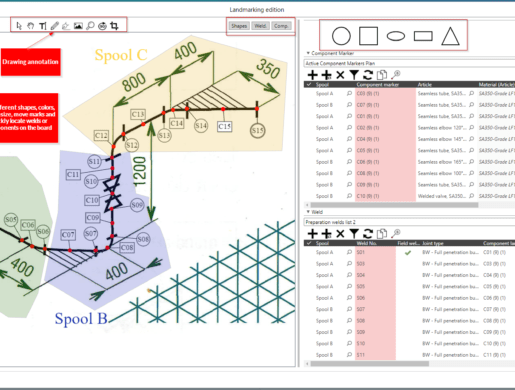The image size is (515, 390).
Task: Sort by Spool column in Component Marker table
Action: [x=322, y=85]
